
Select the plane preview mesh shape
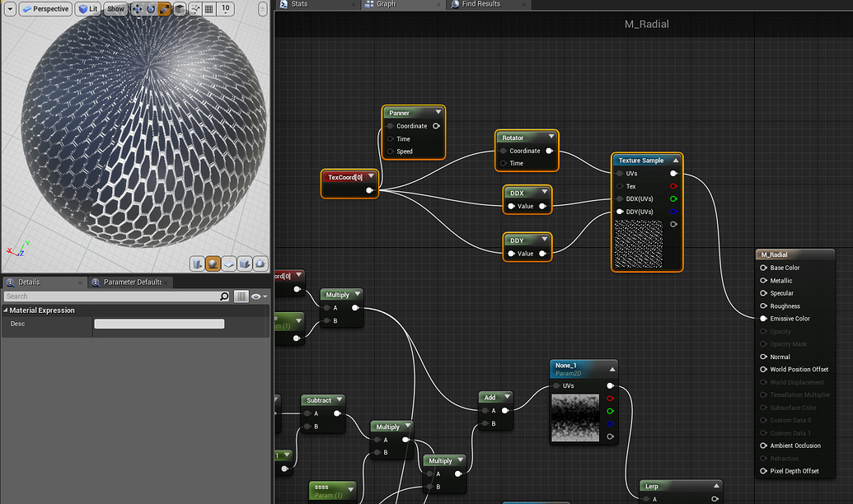(228, 263)
